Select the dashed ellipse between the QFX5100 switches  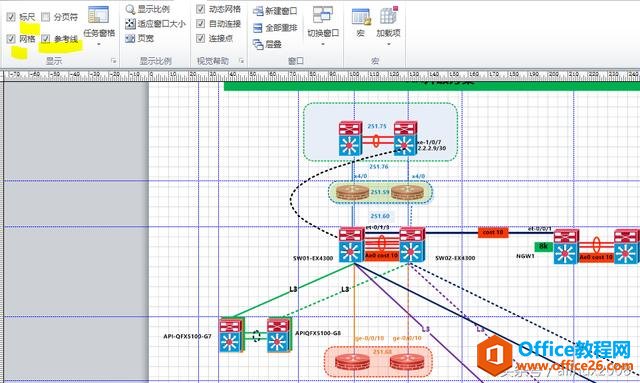point(256,336)
